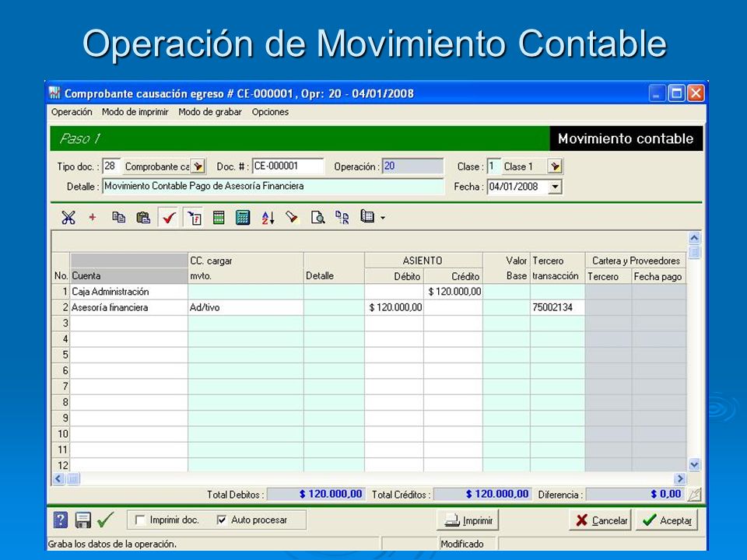The width and height of the screenshot is (747, 560).
Task: Click the vertical scrollbar up arrow
Action: (694, 238)
